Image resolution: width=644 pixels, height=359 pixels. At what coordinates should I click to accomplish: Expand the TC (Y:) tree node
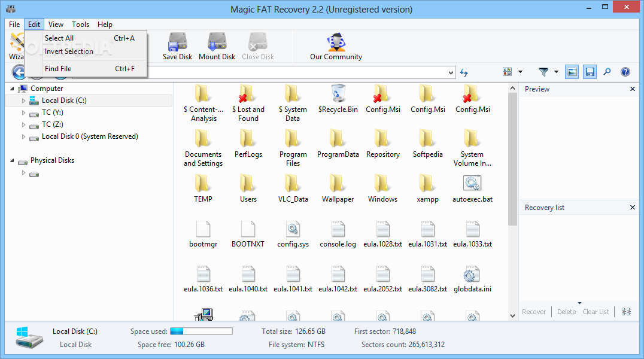[23, 112]
